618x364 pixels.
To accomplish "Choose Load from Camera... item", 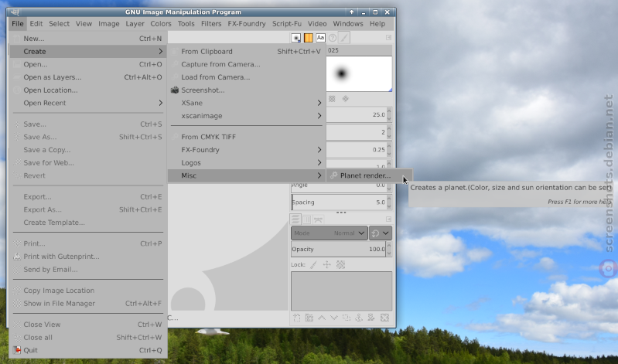I will (x=246, y=77).
